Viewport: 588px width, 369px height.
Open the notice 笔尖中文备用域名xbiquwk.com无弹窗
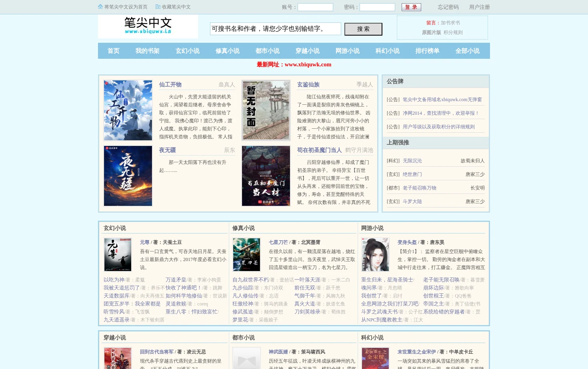pyautogui.click(x=442, y=100)
